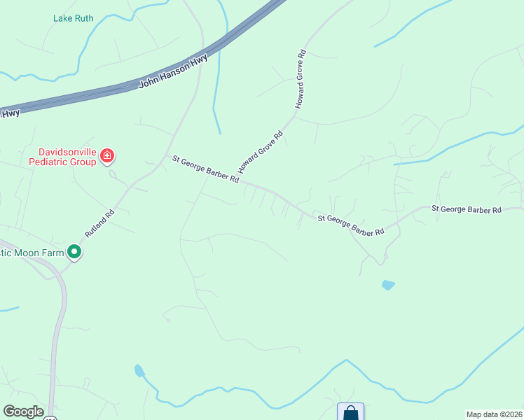Click the route shield icon beside the Google logo
This screenshot has width=524, height=420.
[50, 418]
